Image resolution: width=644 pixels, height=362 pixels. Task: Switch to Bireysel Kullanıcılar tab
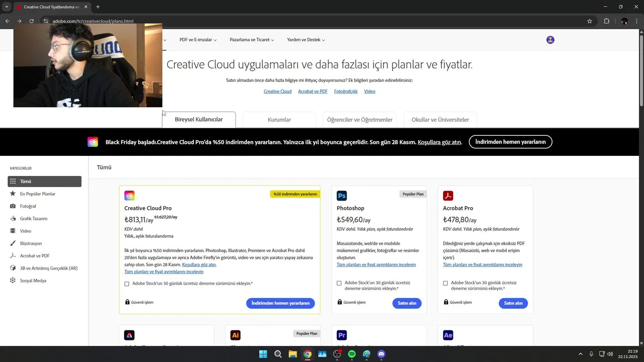coord(199,120)
